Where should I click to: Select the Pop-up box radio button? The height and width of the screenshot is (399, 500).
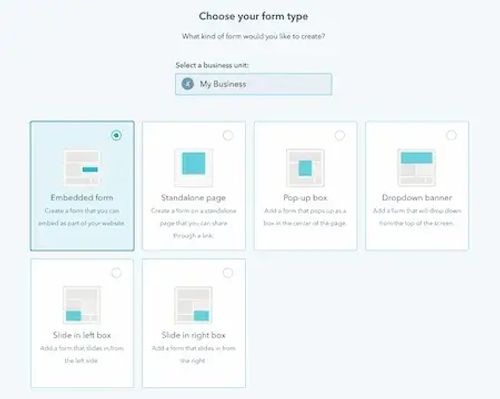click(340, 135)
